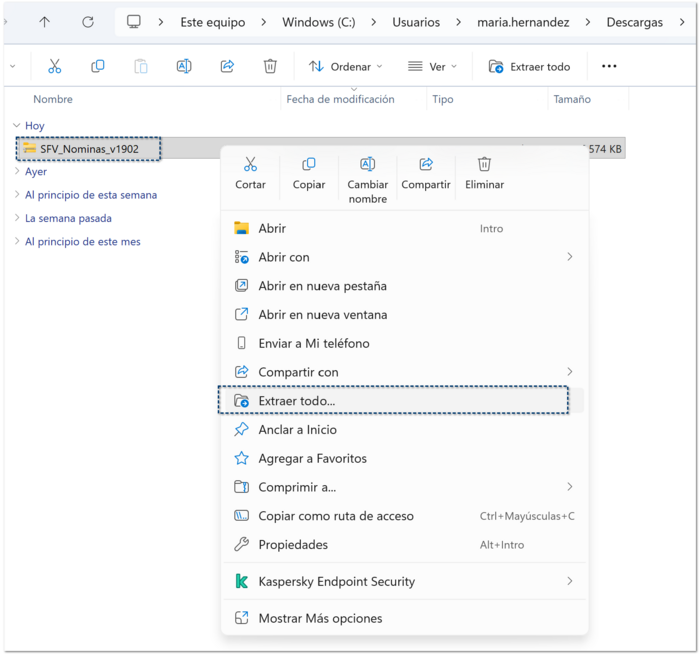
Task: Select Cambiar nombre icon in context menu
Action: click(367, 165)
